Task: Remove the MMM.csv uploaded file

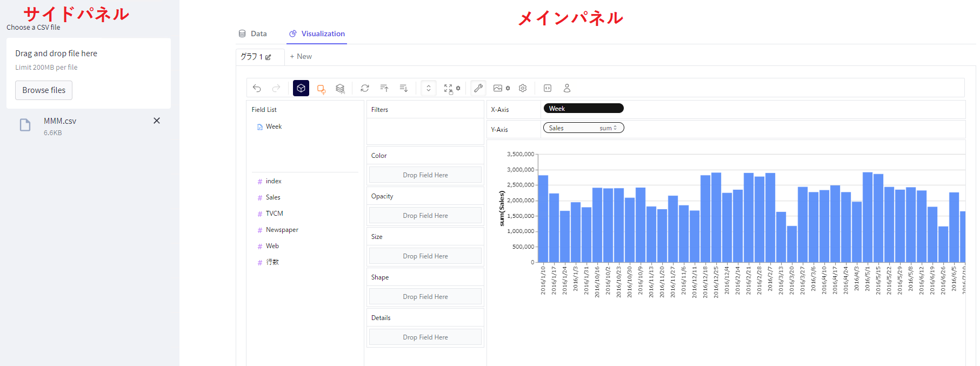Action: (157, 121)
